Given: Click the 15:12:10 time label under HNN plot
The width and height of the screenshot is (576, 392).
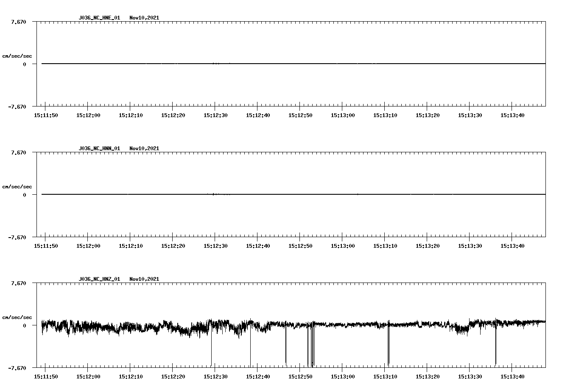Looking at the screenshot, I should (x=131, y=246).
